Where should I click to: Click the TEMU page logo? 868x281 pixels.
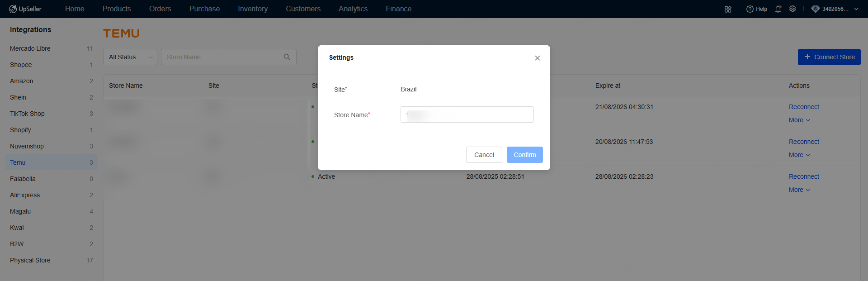point(121,33)
